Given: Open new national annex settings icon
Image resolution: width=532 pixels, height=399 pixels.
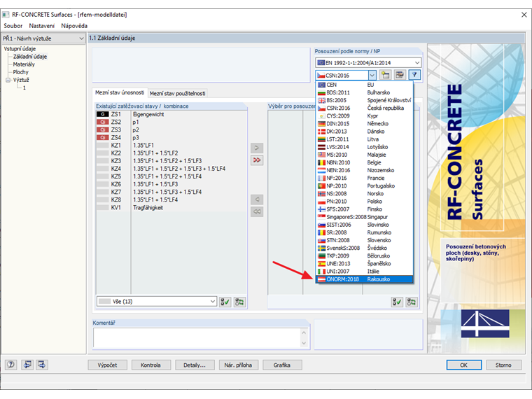Looking at the screenshot, I should coord(385,75).
